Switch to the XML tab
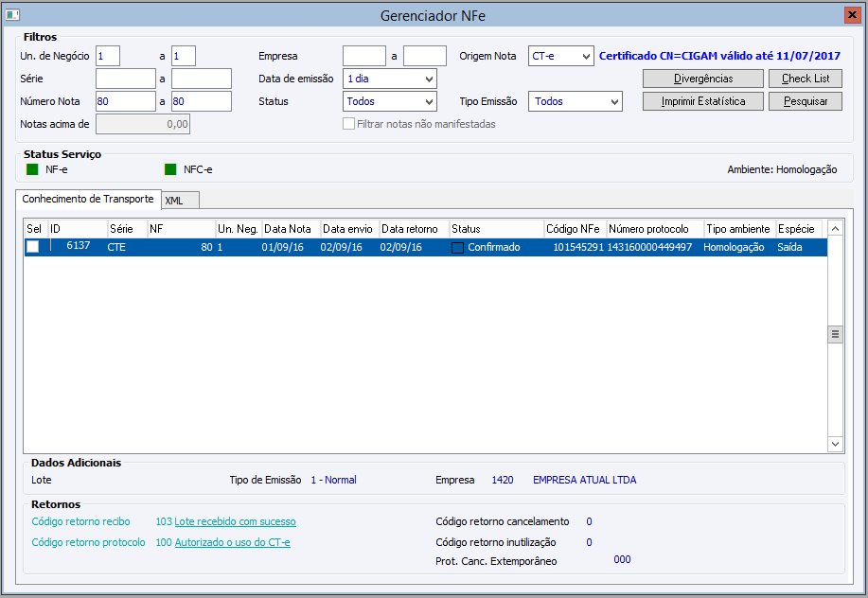 point(180,201)
